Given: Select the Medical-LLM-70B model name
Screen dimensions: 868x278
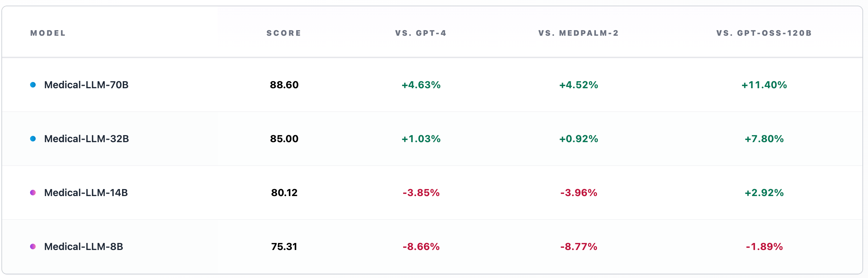Looking at the screenshot, I should 86,85.
